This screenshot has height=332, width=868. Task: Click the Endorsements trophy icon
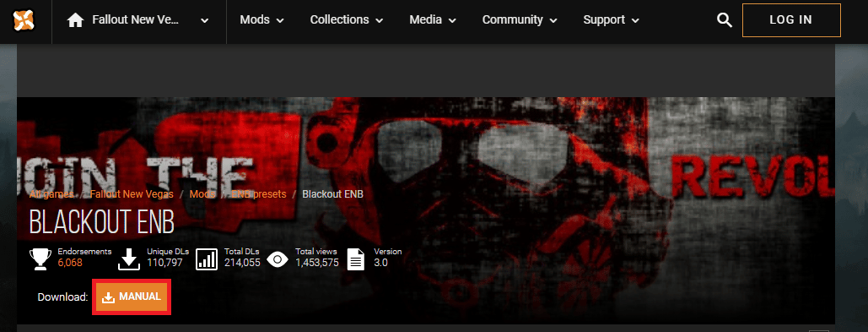pos(40,259)
